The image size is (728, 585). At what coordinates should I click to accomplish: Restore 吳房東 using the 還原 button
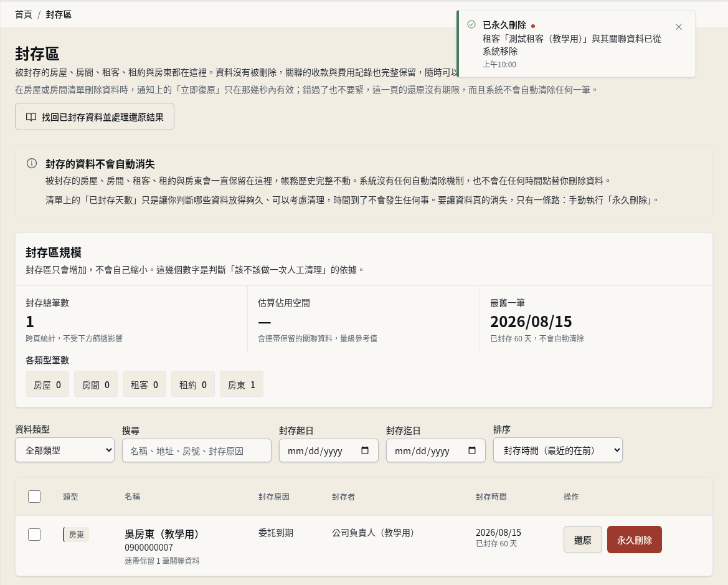pos(583,540)
